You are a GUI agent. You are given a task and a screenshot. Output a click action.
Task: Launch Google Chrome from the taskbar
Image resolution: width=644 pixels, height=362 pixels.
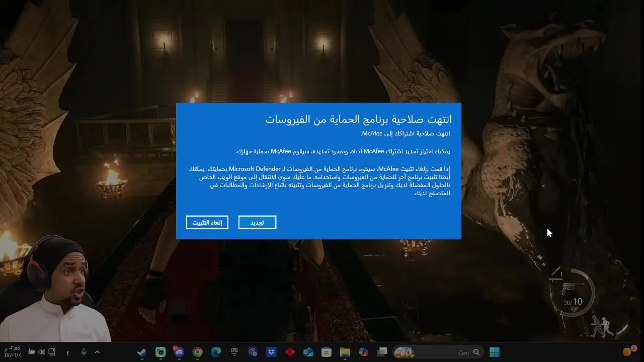[197, 352]
